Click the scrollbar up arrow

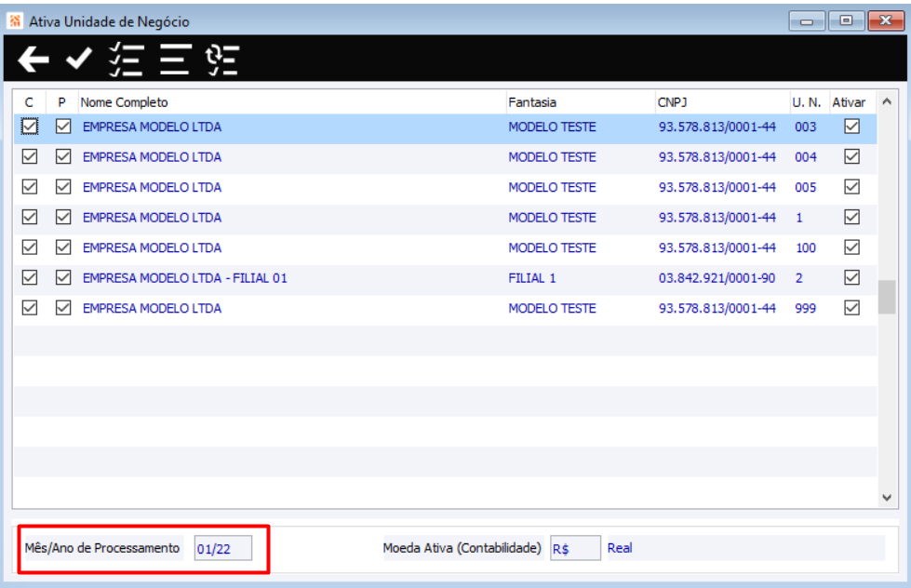(x=887, y=101)
